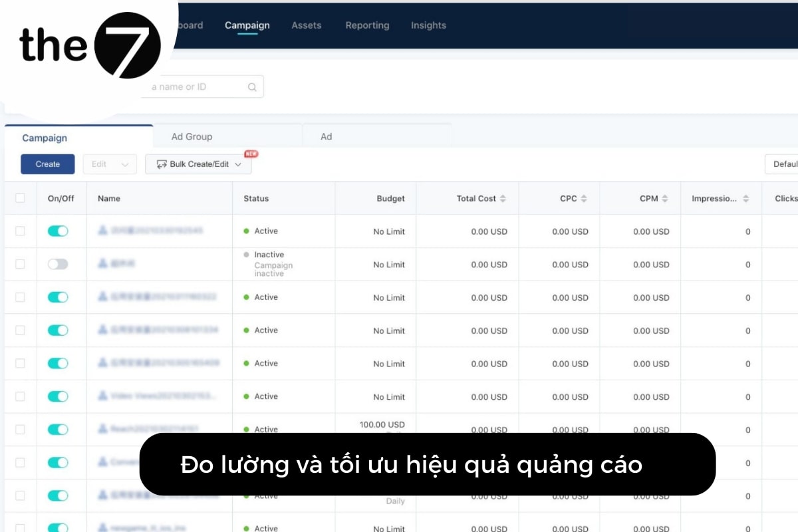Click the CPM column sort arrows
Screen dimensions: 798x532
pyautogui.click(x=665, y=199)
